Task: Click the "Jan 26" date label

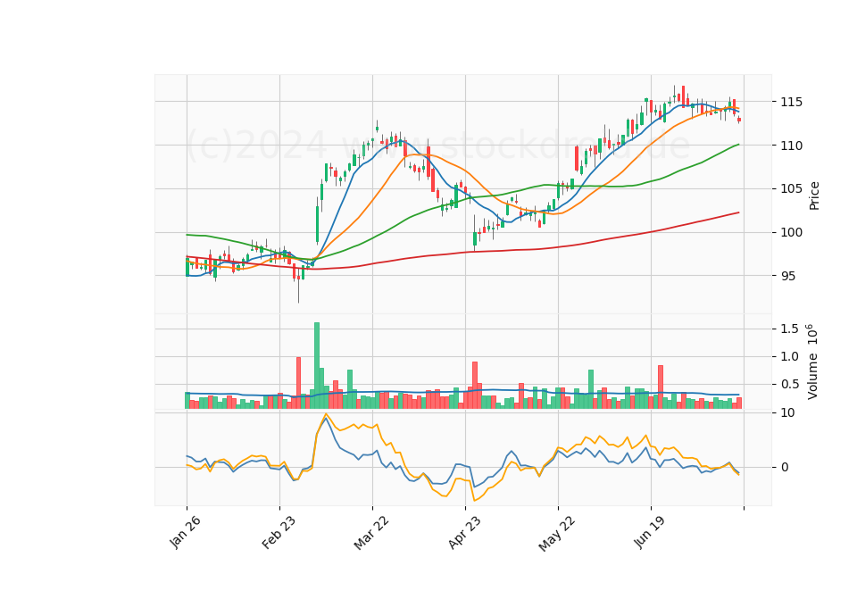Action: point(185,532)
